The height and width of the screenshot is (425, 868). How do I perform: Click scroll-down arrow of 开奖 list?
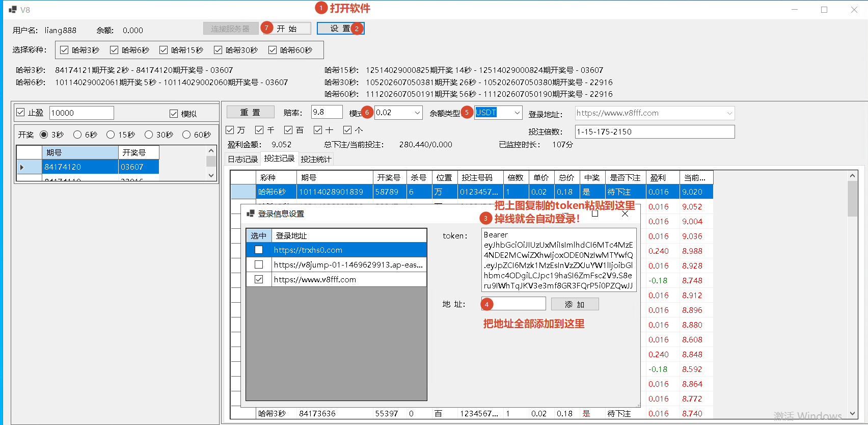[x=211, y=175]
